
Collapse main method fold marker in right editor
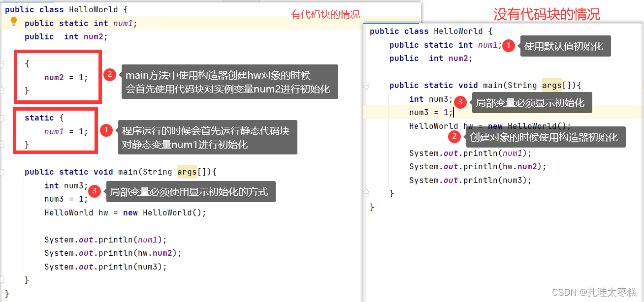[366, 86]
